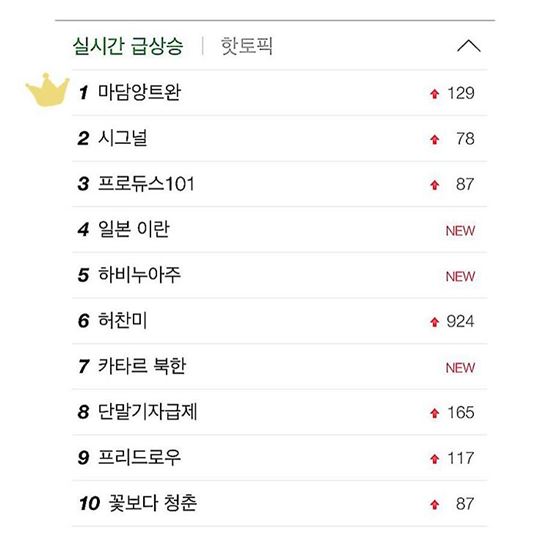The image size is (550, 550).
Task: Click the gold crown icon
Action: pyautogui.click(x=47, y=90)
